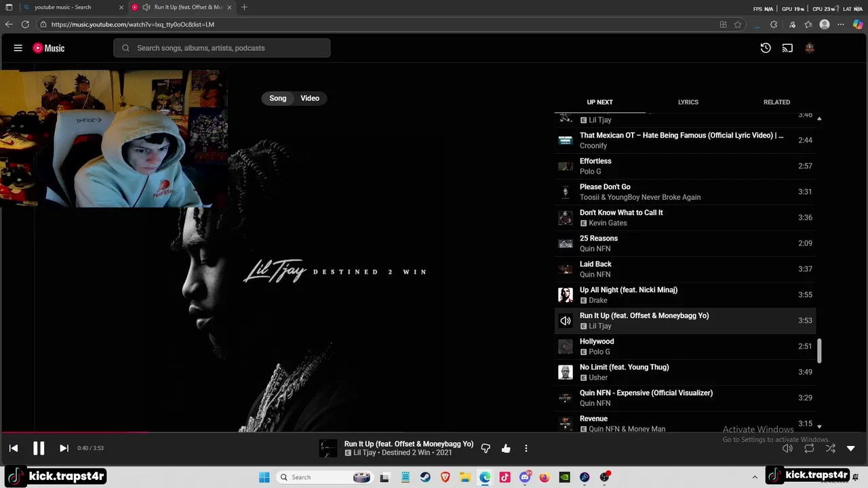Favorite this page with star icon
Screen dimensions: 868x488
(x=738, y=24)
